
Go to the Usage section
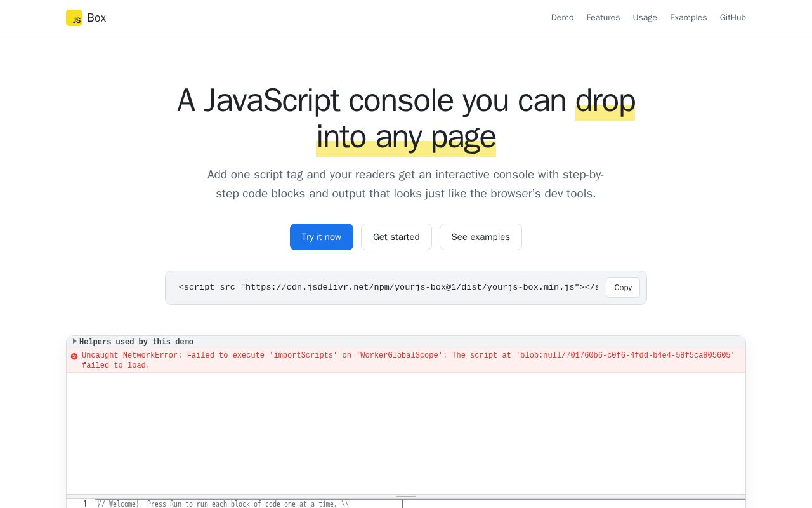pyautogui.click(x=645, y=18)
